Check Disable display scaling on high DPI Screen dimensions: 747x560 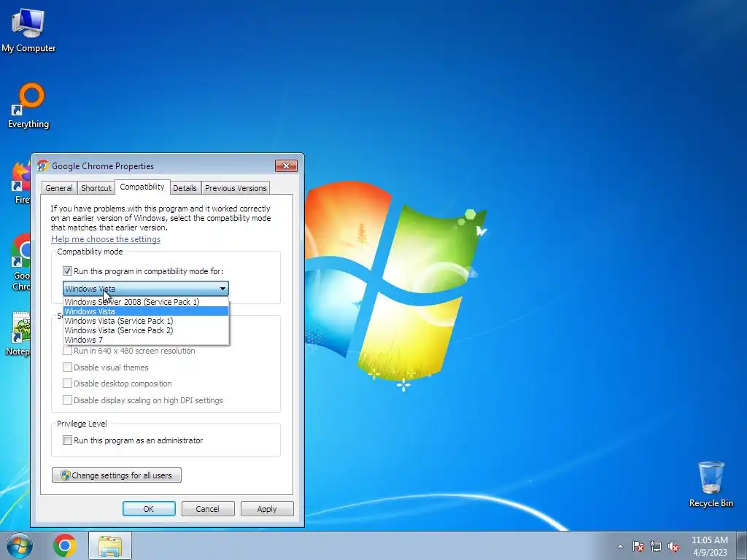tap(68, 400)
